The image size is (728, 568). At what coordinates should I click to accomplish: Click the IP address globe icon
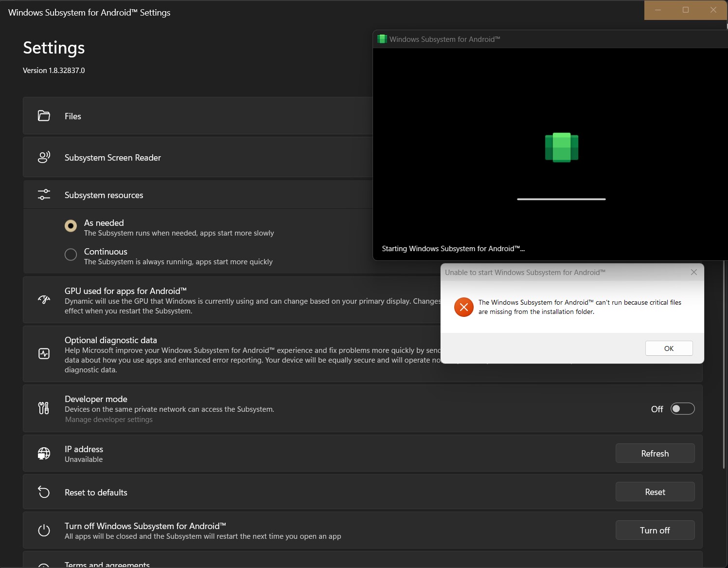44,453
